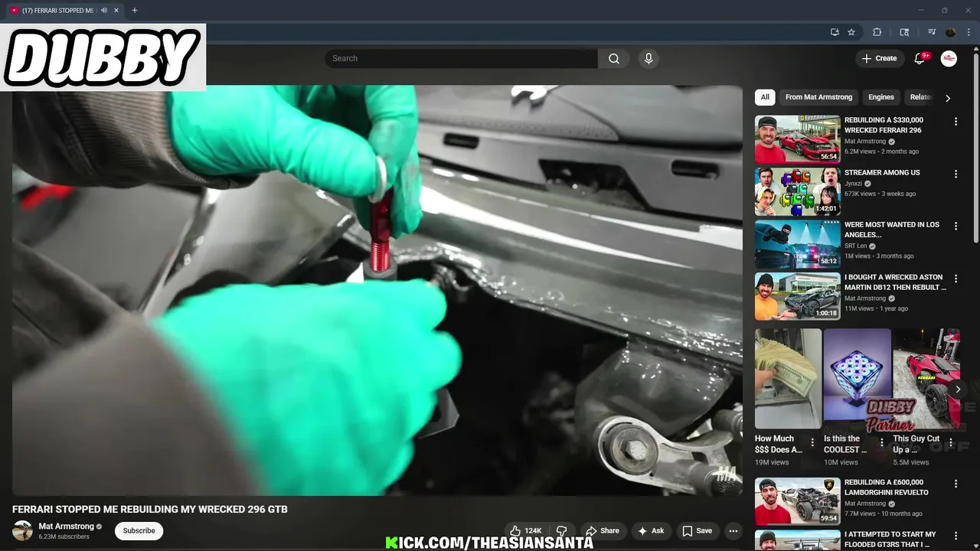Open wrecked Aston Martin DB12 thumbnail
Screen dimensions: 980x551
pyautogui.click(x=797, y=297)
